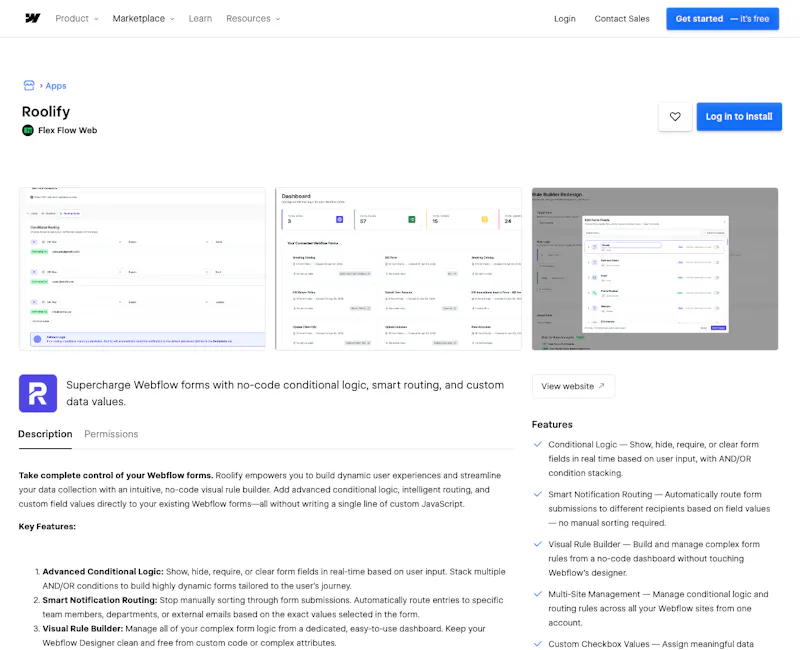Add Roolify to favorites with the heart icon

tap(675, 116)
